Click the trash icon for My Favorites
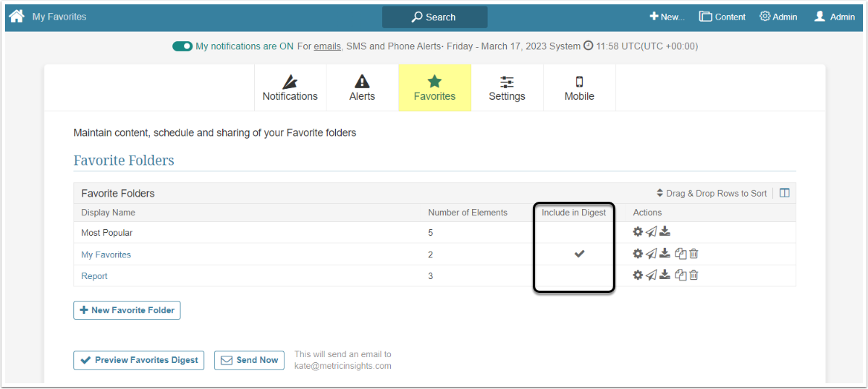Screen dimensions: 868x389 tap(694, 254)
